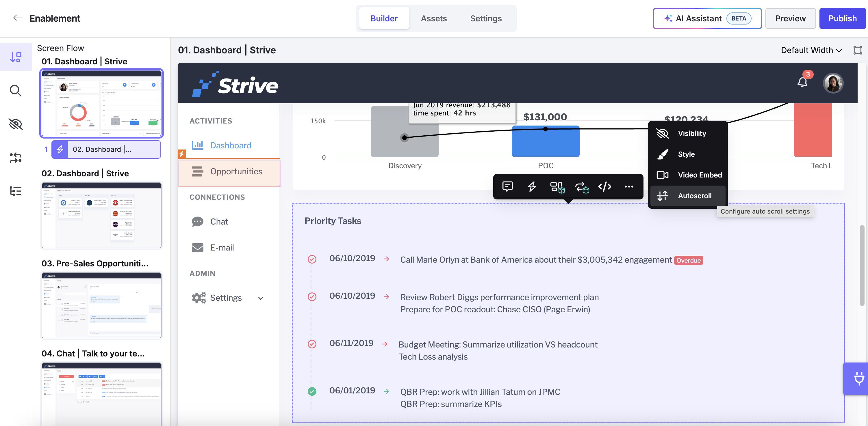Click the Settings gears icon
Screen dimensions: 868x426
pyautogui.click(x=199, y=298)
